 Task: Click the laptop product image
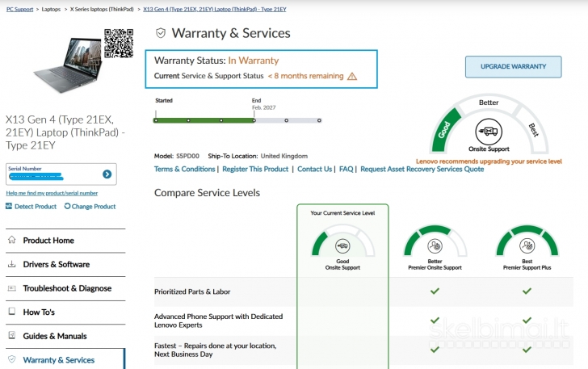pos(68,65)
